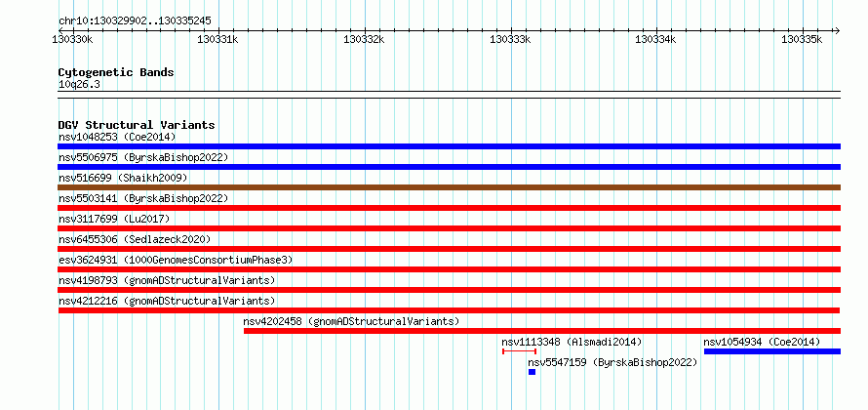Select the red bar under nsv4198793
This screenshot has width=868, height=410.
click(x=449, y=290)
